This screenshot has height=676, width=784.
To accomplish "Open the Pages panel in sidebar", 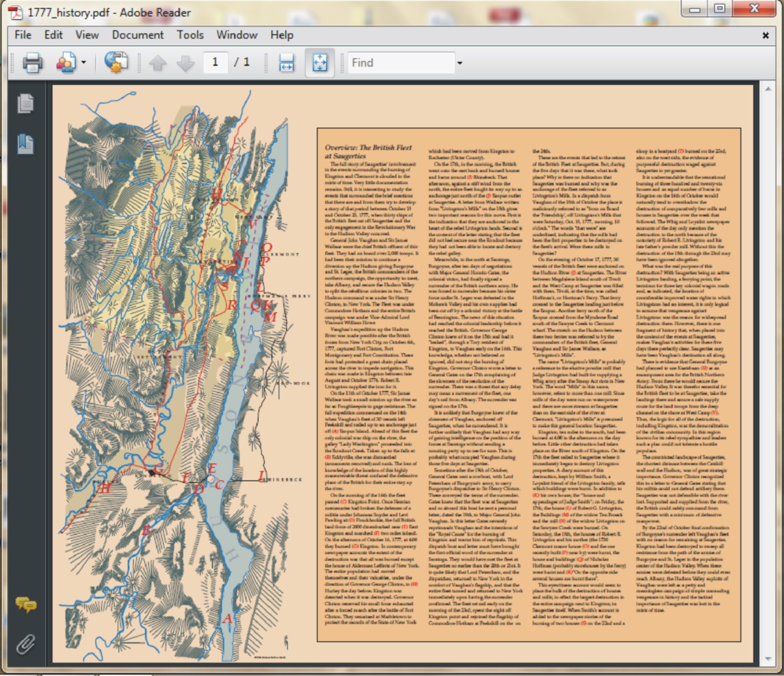I will click(26, 104).
